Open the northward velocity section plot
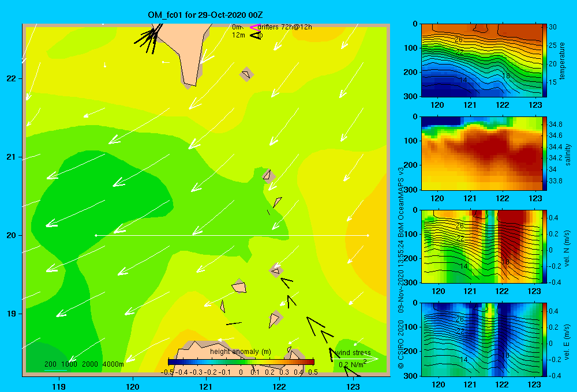577x392 pixels. pos(481,246)
